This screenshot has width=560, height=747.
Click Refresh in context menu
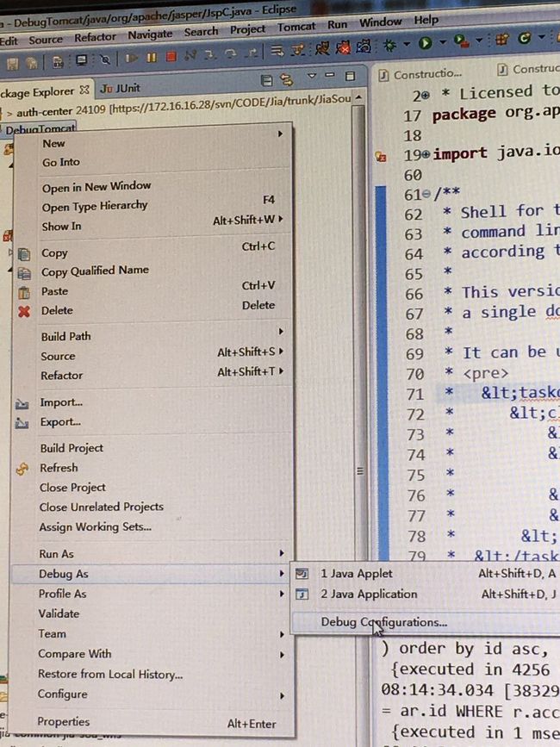[x=152, y=468]
